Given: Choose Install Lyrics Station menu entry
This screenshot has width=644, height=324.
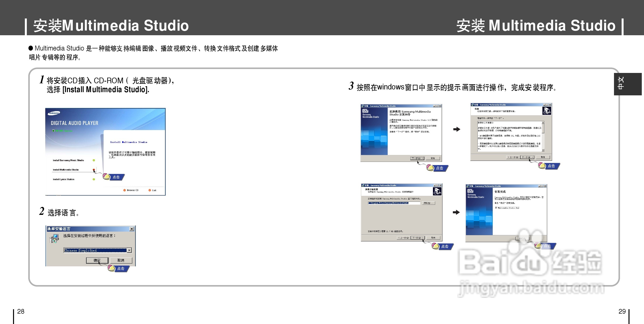Looking at the screenshot, I should 63,179.
